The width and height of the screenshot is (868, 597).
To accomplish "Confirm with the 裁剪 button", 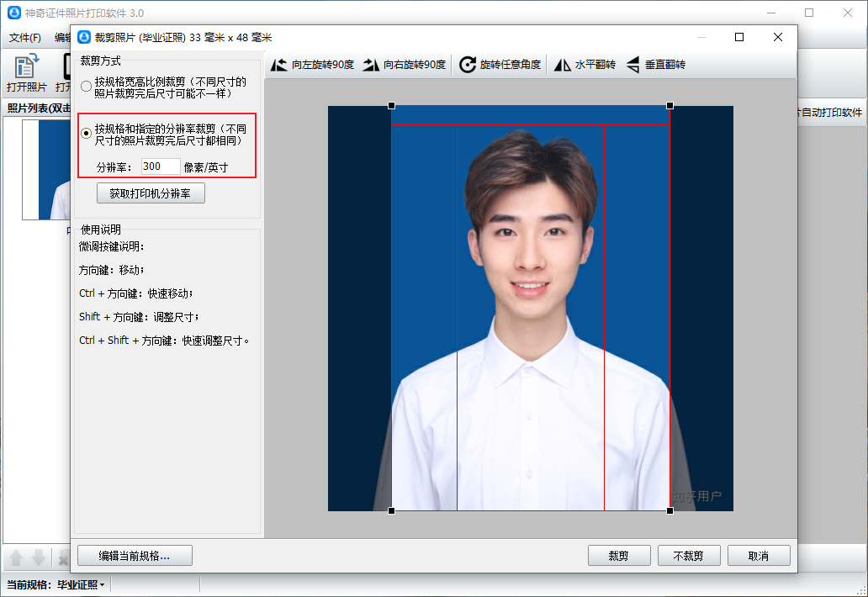I will tap(619, 555).
